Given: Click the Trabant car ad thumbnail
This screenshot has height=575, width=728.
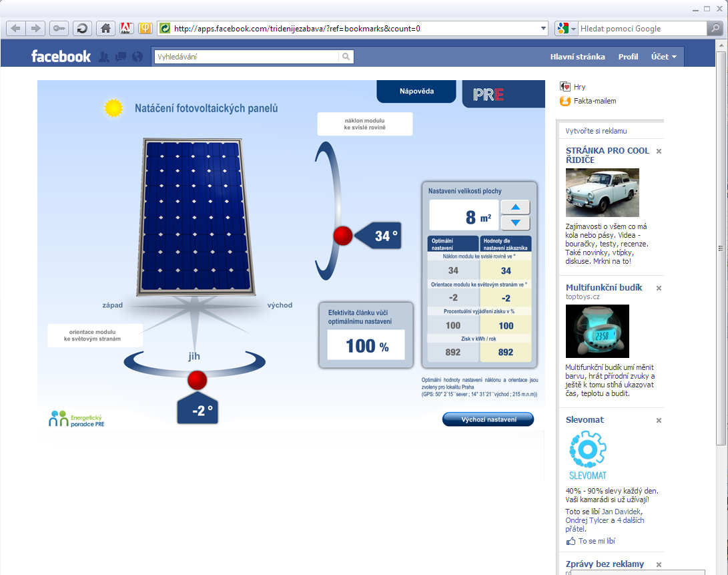Looking at the screenshot, I should [x=602, y=192].
